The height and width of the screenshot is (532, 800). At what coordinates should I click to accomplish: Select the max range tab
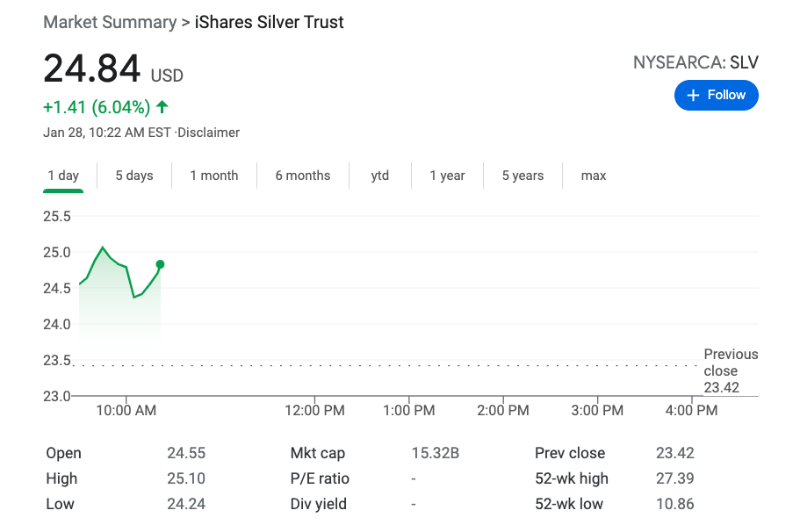[594, 176]
